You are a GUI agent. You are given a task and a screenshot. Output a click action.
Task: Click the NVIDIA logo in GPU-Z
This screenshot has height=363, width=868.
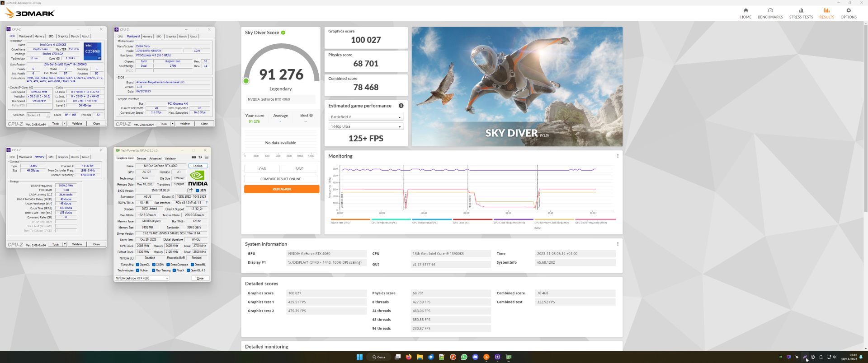click(198, 178)
